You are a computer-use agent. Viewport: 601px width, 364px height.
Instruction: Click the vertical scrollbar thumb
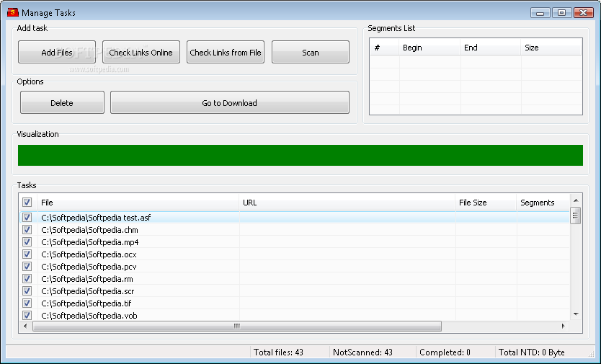click(576, 216)
